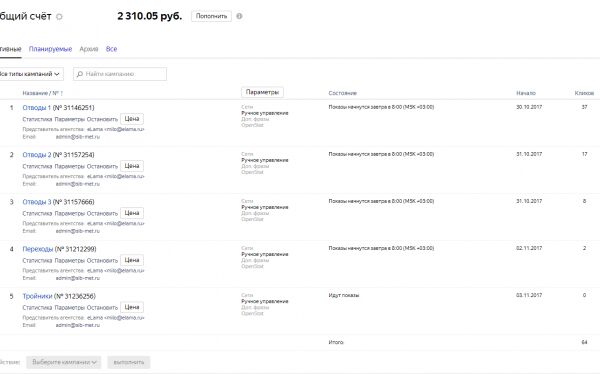Click the Состояние column header
600x374 pixels.
pos(342,93)
